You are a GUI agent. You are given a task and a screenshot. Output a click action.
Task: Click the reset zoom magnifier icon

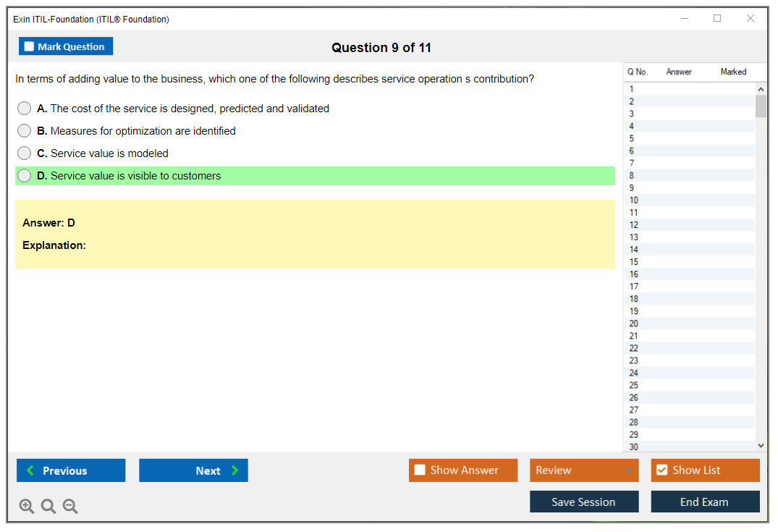click(48, 507)
